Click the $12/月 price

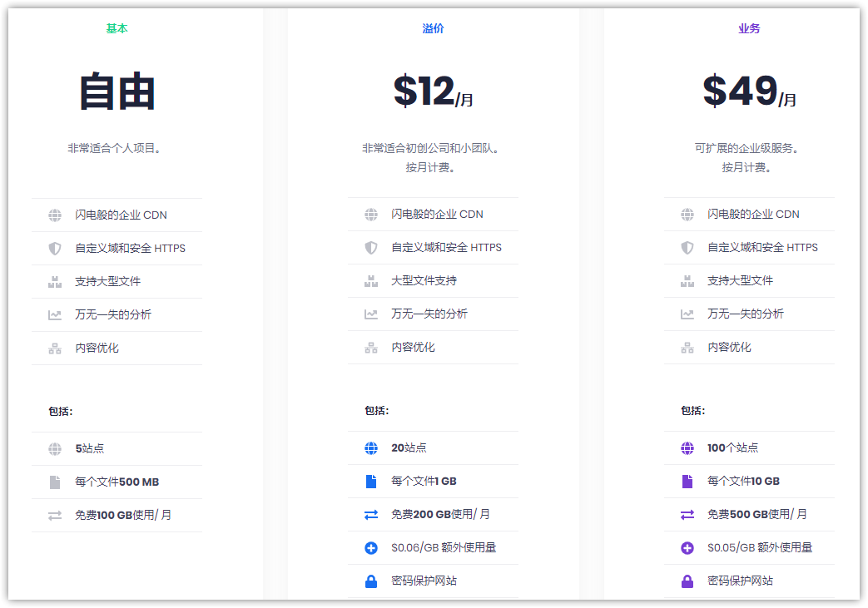pyautogui.click(x=433, y=91)
